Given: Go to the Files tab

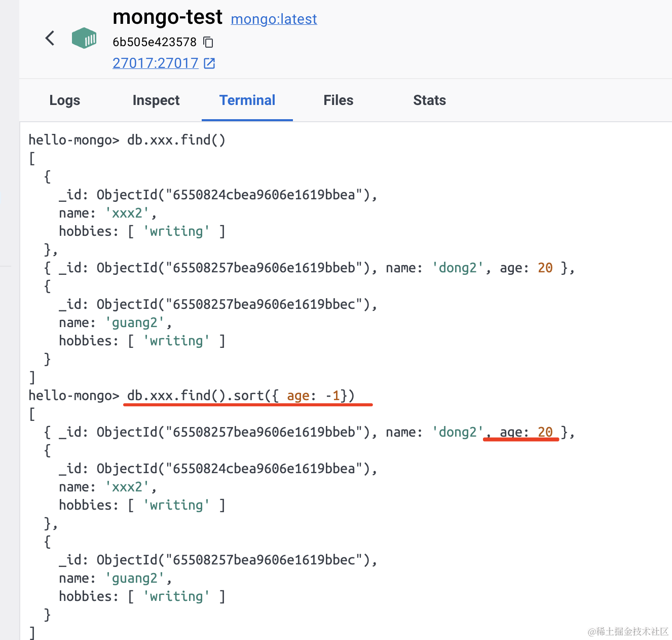Looking at the screenshot, I should point(339,100).
